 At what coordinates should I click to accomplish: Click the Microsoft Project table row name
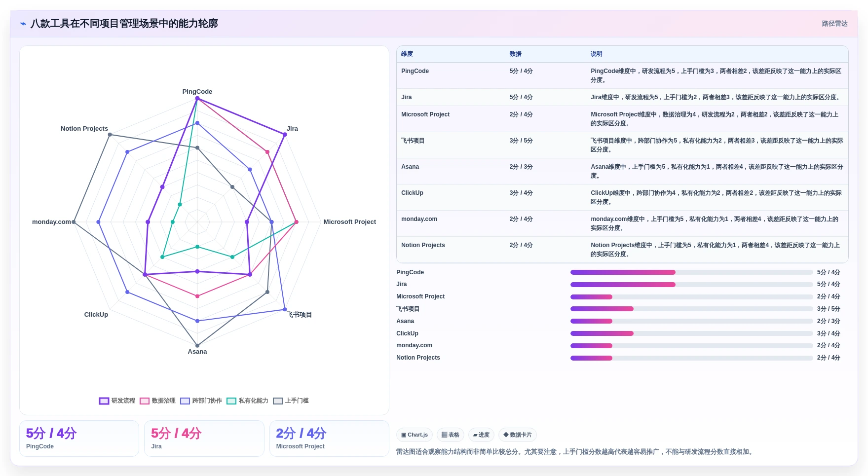pyautogui.click(x=425, y=114)
